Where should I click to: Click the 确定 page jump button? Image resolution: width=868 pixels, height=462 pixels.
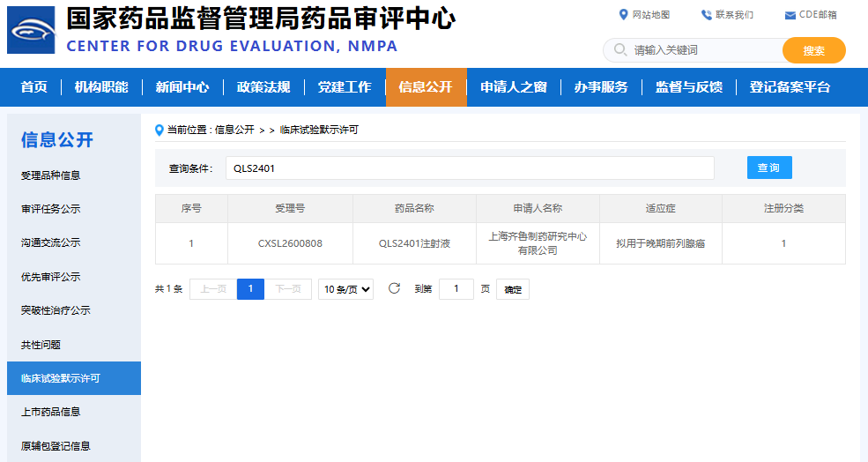513,289
